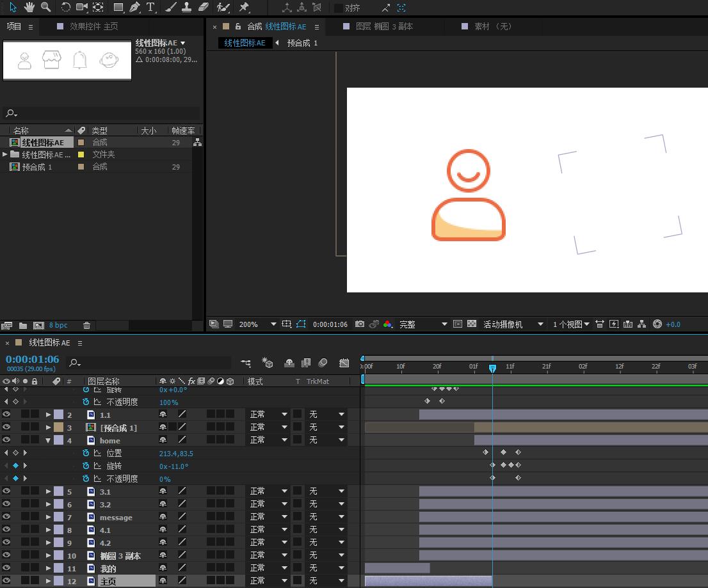This screenshot has width=708, height=588.
Task: Create new folder in Project panel
Action: [x=23, y=325]
